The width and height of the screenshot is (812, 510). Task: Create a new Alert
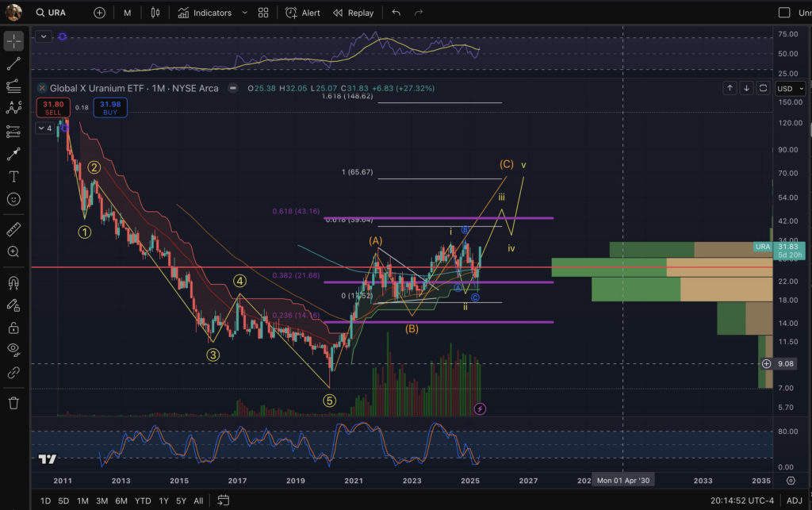tap(303, 13)
